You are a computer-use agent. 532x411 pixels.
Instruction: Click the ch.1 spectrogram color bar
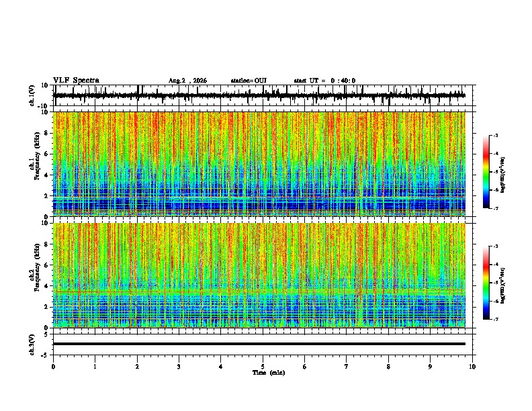tap(486, 172)
